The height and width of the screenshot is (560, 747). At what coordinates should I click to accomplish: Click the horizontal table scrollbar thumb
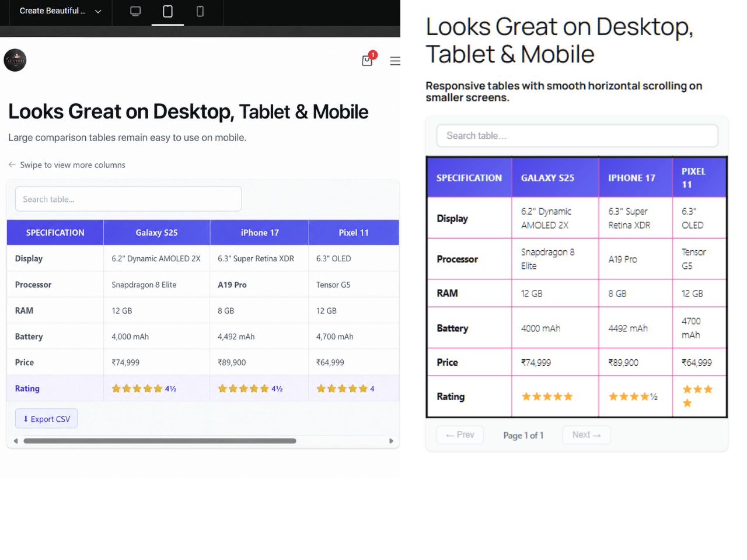(x=160, y=441)
